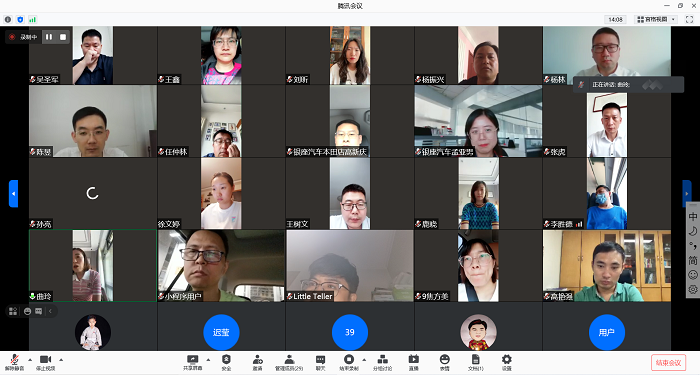Viewport: 700px width, 375px height.
Task: Click the 39 avatar circle
Action: click(350, 332)
